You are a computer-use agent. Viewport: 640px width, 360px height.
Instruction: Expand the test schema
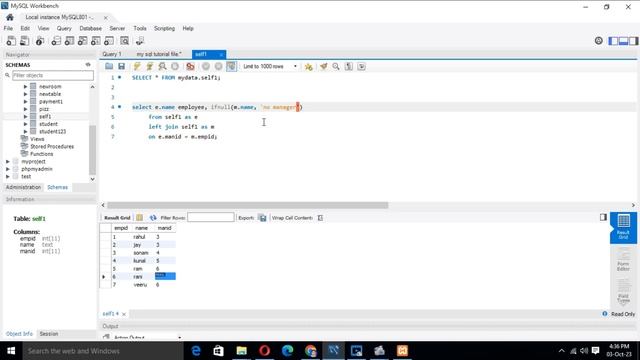click(8, 176)
